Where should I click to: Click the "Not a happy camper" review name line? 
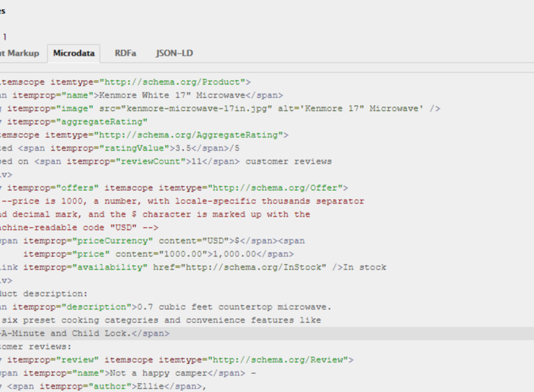pyautogui.click(x=125, y=373)
